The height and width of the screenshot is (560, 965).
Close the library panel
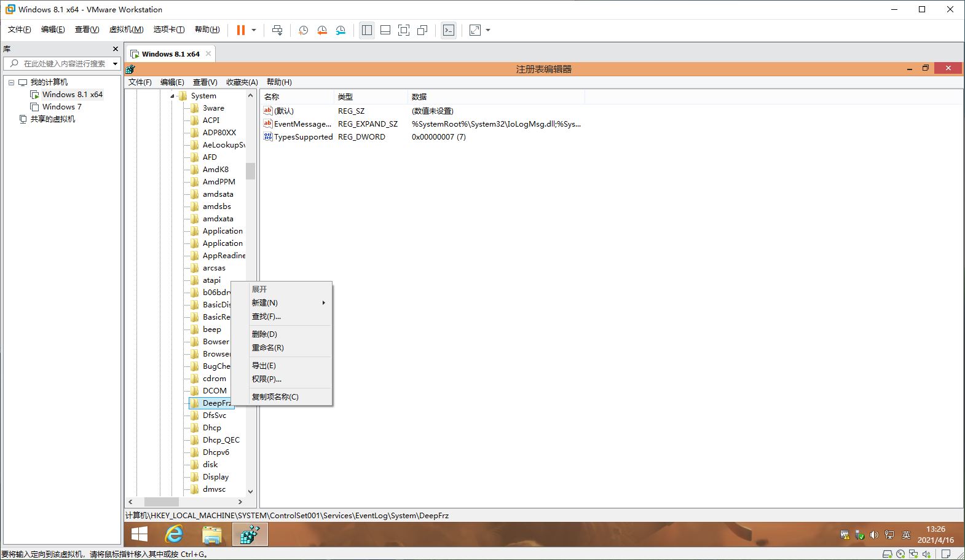pyautogui.click(x=116, y=49)
